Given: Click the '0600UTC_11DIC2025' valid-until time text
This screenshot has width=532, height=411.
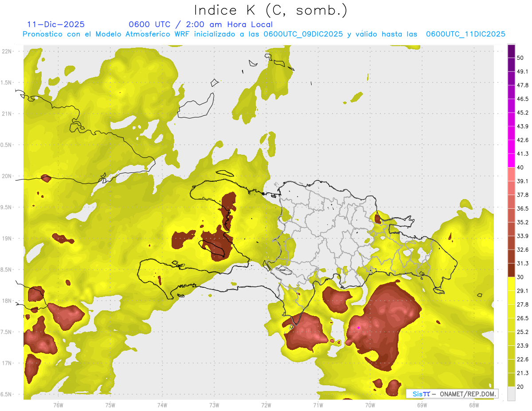Looking at the screenshot, I should point(466,34).
